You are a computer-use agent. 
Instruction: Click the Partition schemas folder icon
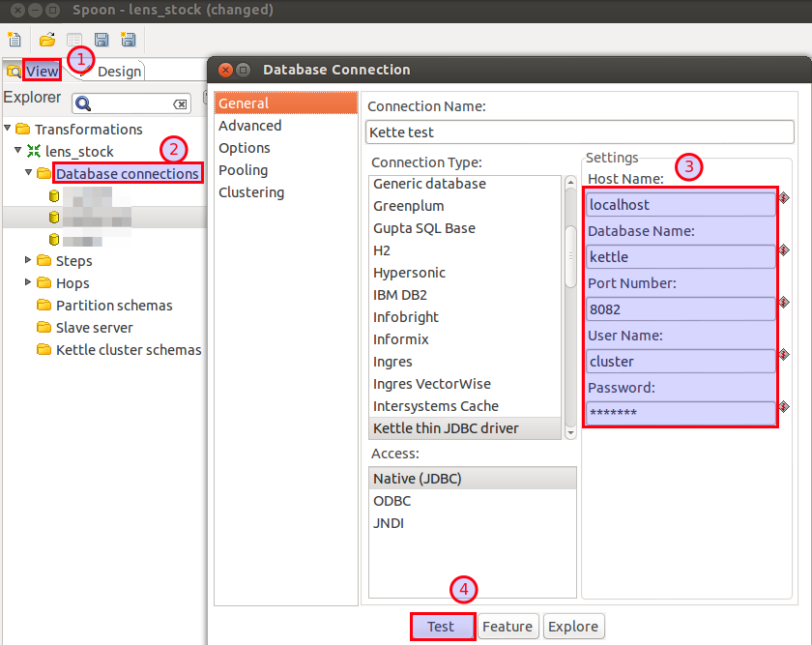pyautogui.click(x=44, y=305)
